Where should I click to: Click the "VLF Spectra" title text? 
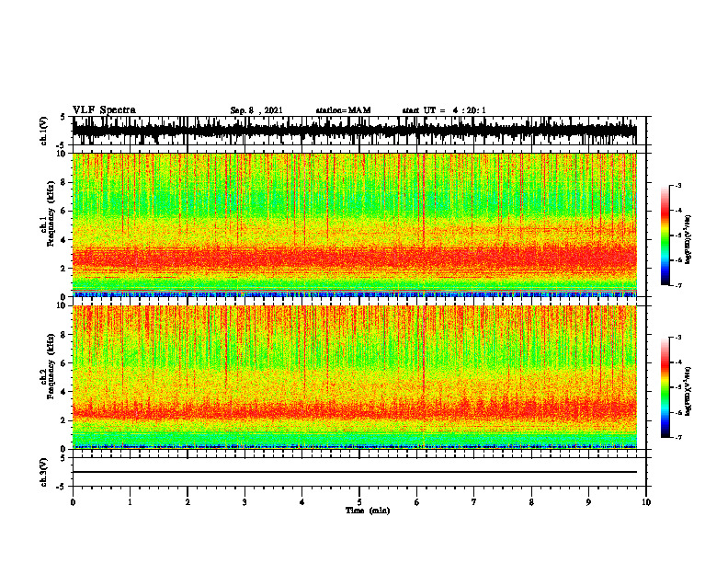(x=104, y=109)
